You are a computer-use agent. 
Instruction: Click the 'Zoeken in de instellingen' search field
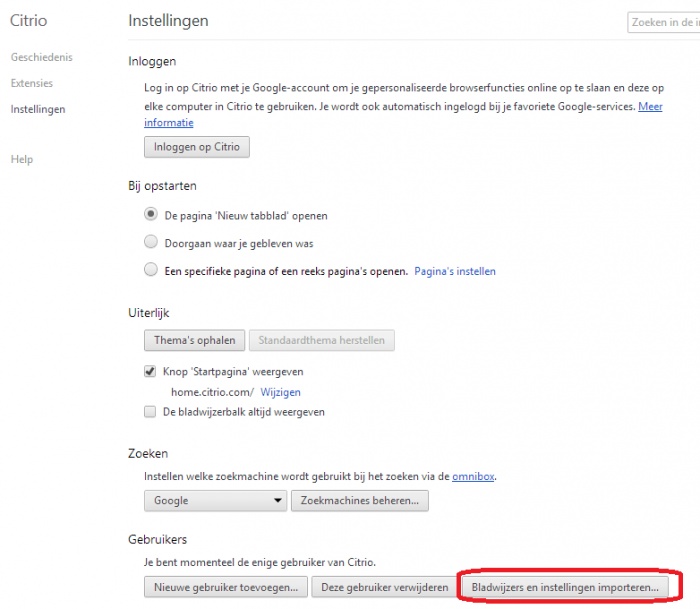[663, 22]
